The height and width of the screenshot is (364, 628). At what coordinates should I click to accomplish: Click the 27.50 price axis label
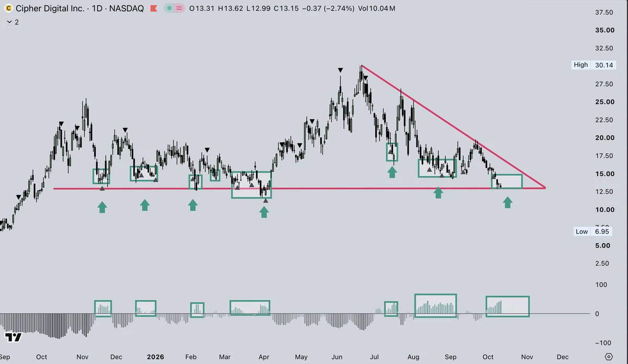604,84
